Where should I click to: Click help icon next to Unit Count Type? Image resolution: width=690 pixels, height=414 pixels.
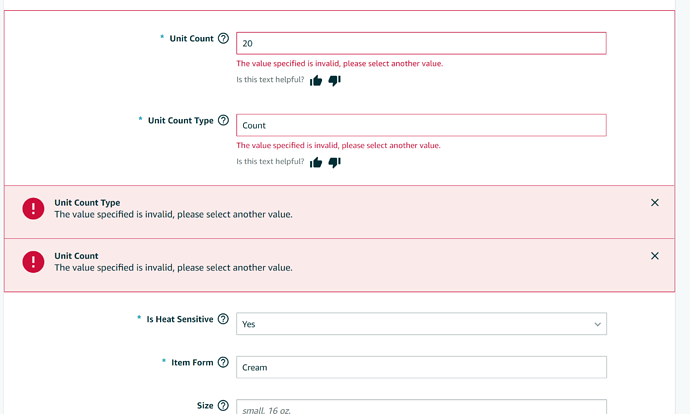tap(223, 121)
